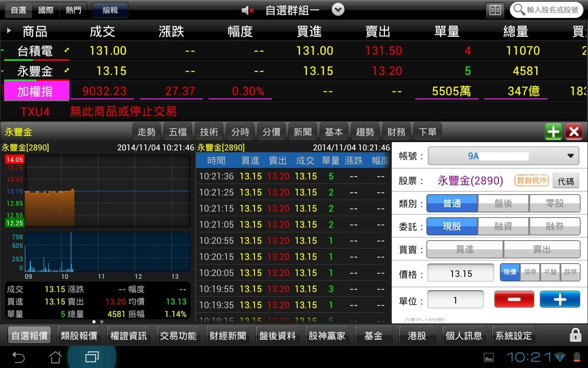The height and width of the screenshot is (368, 588).
Task: Select 盤後 trading category
Action: click(x=503, y=203)
